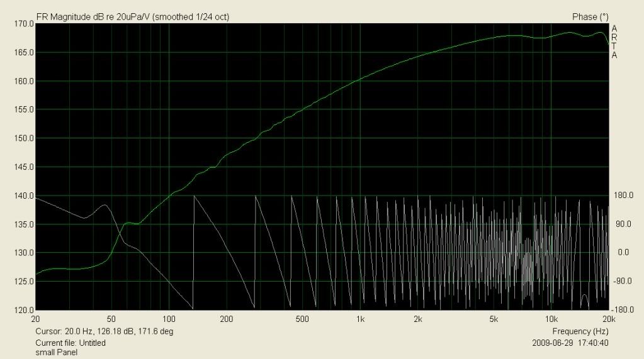Screen dimensions: 644x359
Task: Click the 155.0 dB axis value
Action: pos(25,109)
